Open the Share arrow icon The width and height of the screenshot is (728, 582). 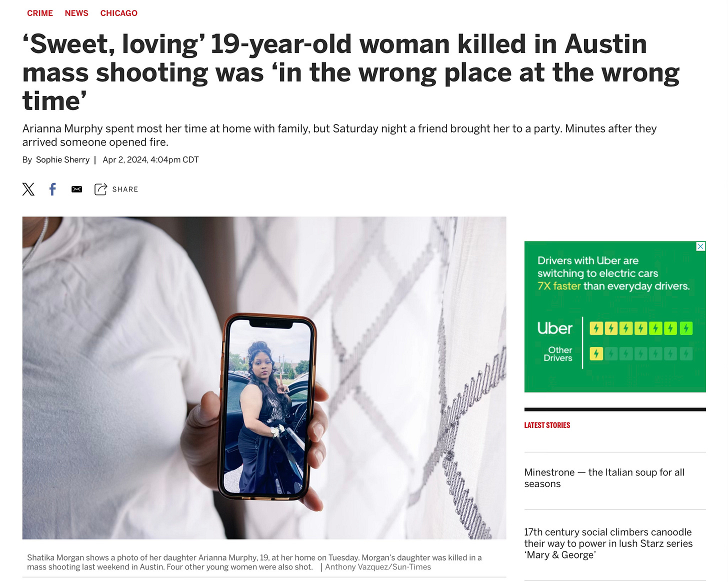[x=100, y=189]
